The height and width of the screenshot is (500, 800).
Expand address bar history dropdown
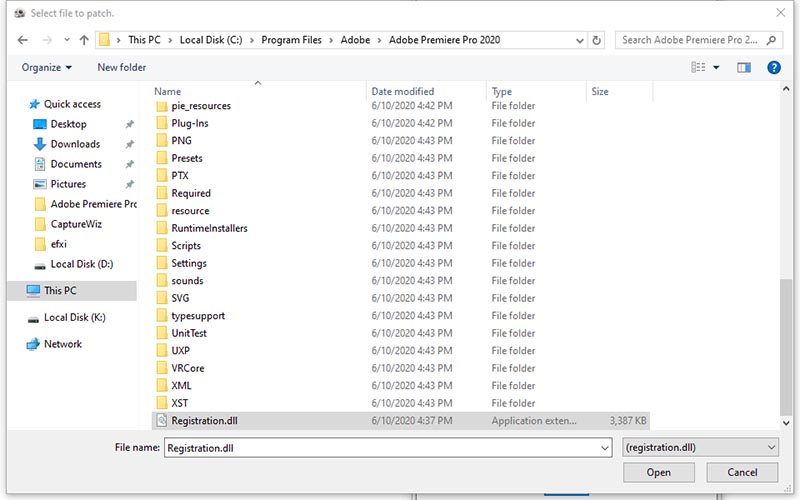pyautogui.click(x=580, y=40)
